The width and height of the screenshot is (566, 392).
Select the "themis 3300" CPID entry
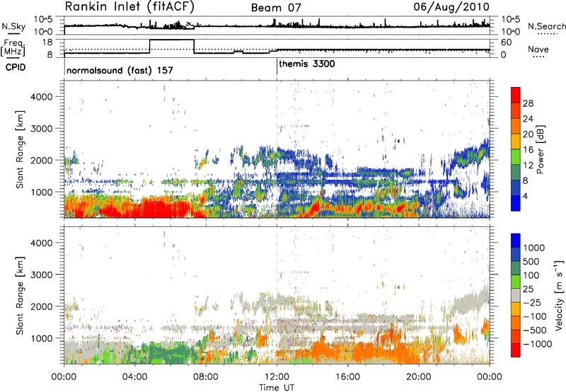click(307, 64)
